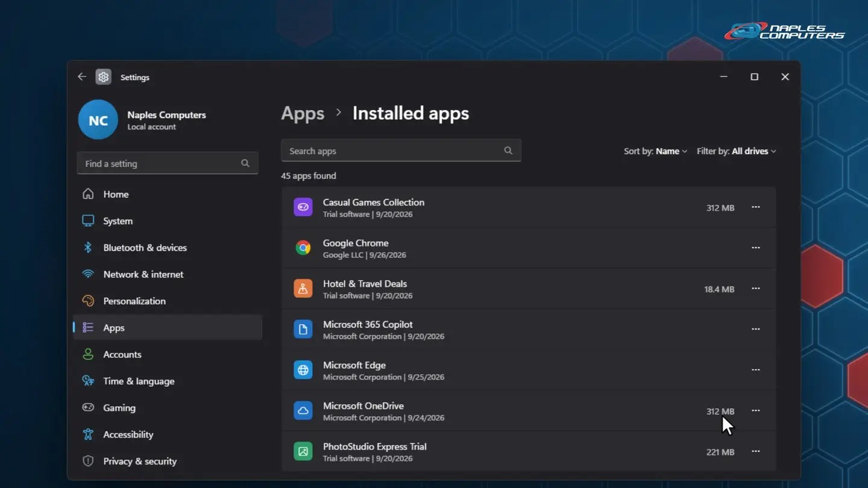Open more options for PhotoStudio Express Trial

point(755,451)
